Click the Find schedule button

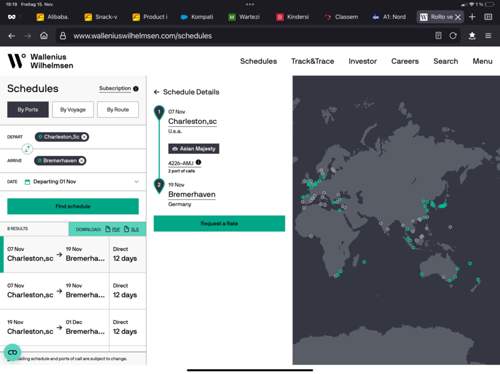(73, 206)
